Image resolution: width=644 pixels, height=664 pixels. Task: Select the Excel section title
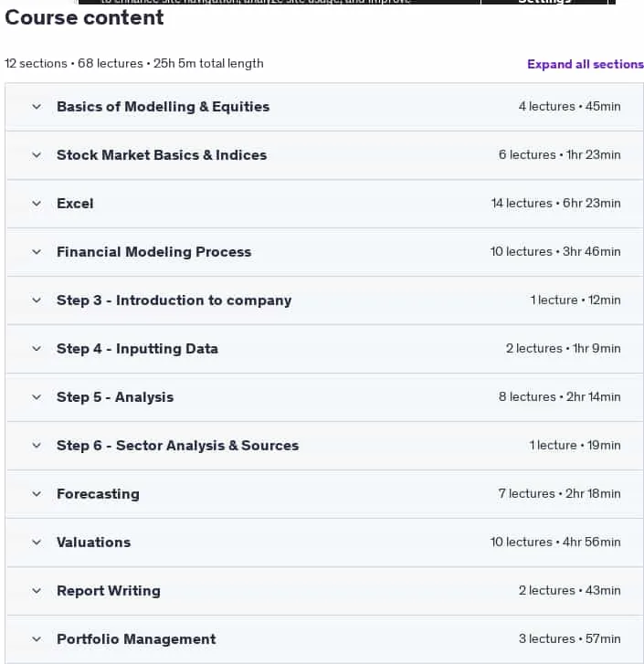click(x=75, y=204)
